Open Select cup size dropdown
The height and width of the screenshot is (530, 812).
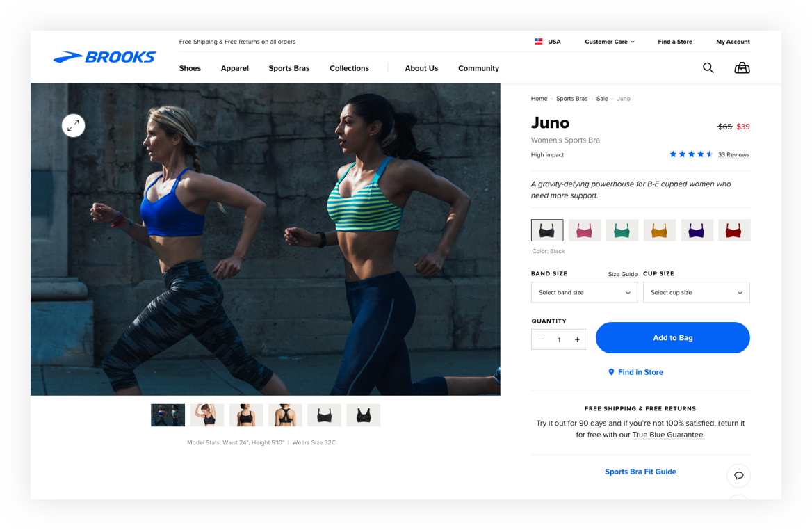(x=696, y=292)
